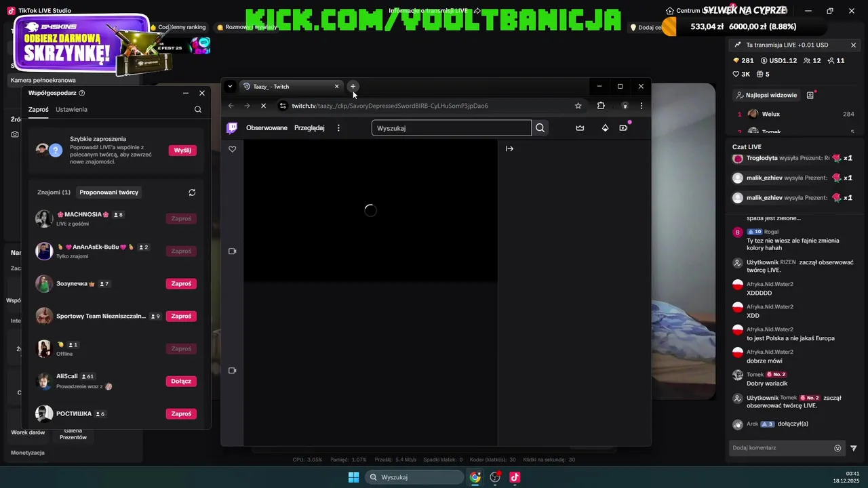Close the Współgospodarz panel
This screenshot has height=488, width=868.
pyautogui.click(x=202, y=93)
